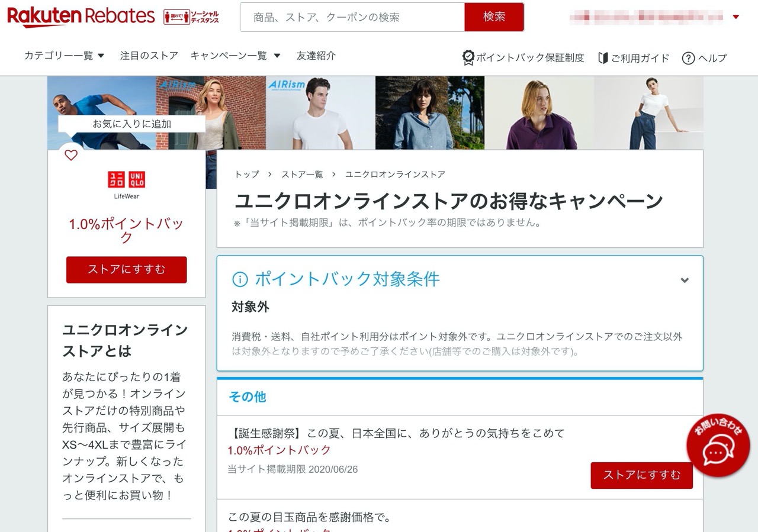Collapse the ポイントバック対象条件 chevron

pos(685,280)
